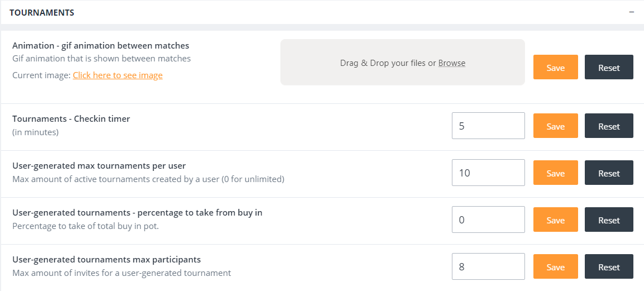Click the max participants input field
The height and width of the screenshot is (291, 644).
tap(488, 266)
